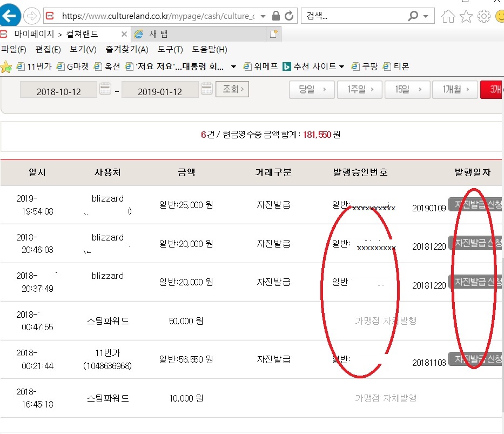Image resolution: width=504 pixels, height=434 pixels.
Task: Click the 181,550 total amount text
Action: tap(317, 135)
